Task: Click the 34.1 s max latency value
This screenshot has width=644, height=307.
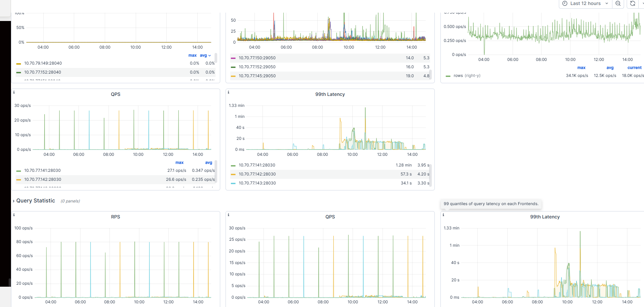Action: point(406,183)
